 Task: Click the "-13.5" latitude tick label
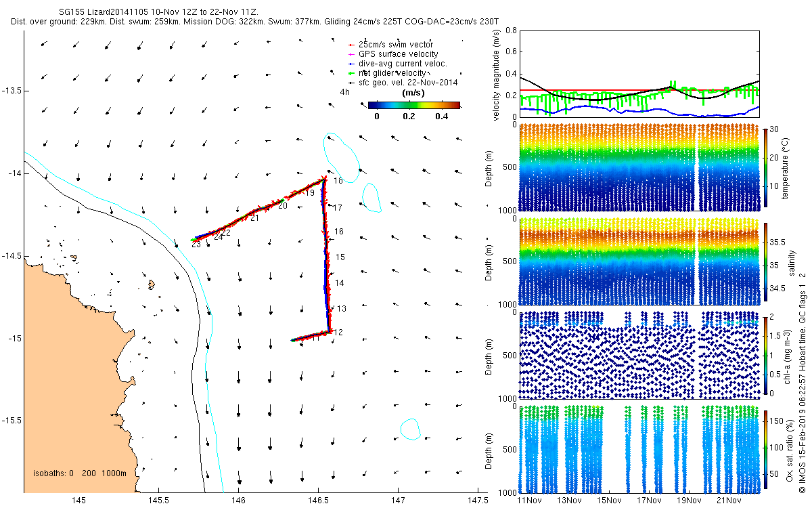10,90
